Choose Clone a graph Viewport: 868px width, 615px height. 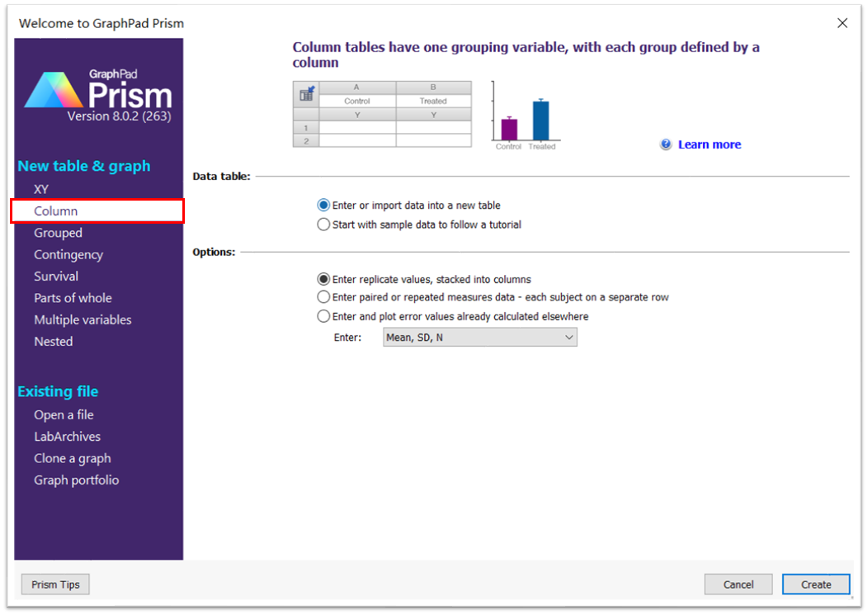(73, 459)
